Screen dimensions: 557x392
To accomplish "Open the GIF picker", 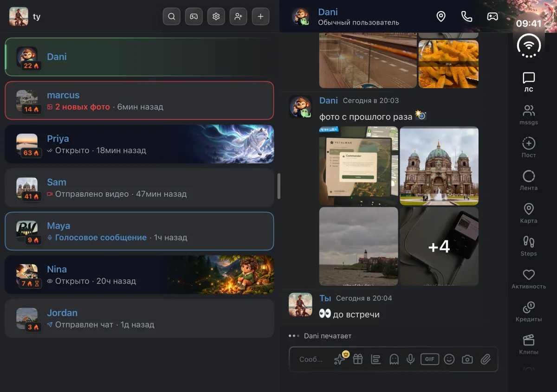I will click(x=430, y=359).
